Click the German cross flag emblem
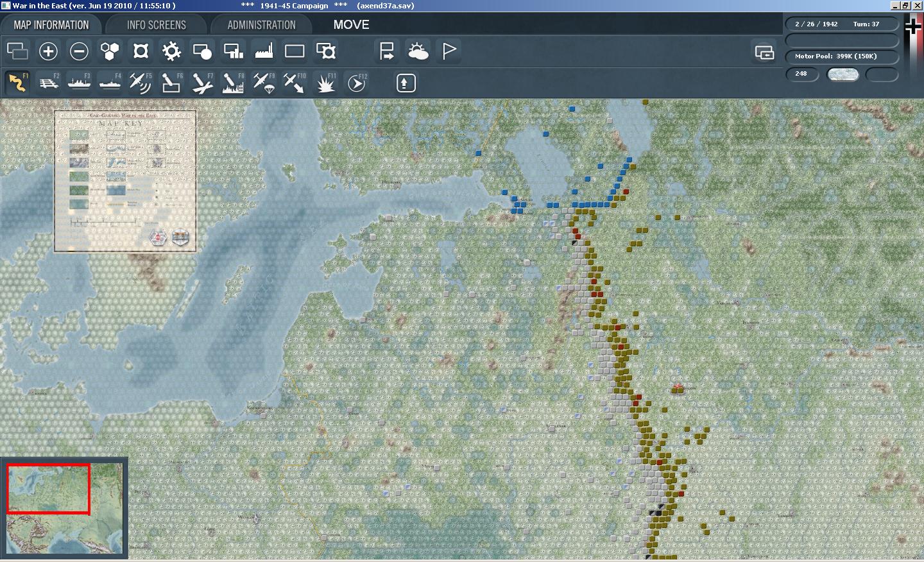 pyautogui.click(x=912, y=26)
